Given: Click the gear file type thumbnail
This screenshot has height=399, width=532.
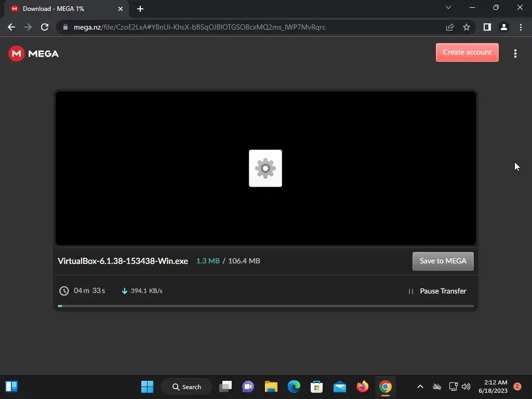Looking at the screenshot, I should [x=265, y=168].
